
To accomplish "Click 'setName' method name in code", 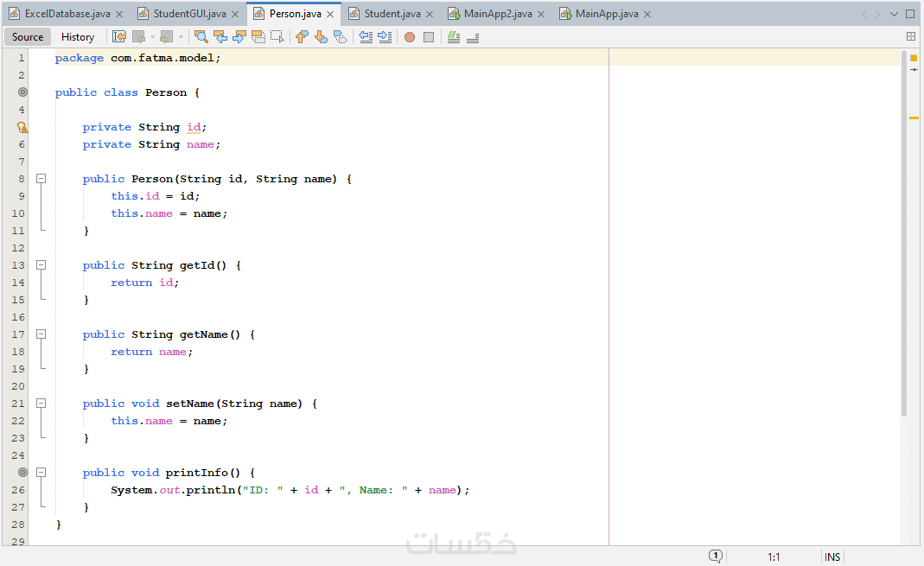I will pyautogui.click(x=190, y=404).
